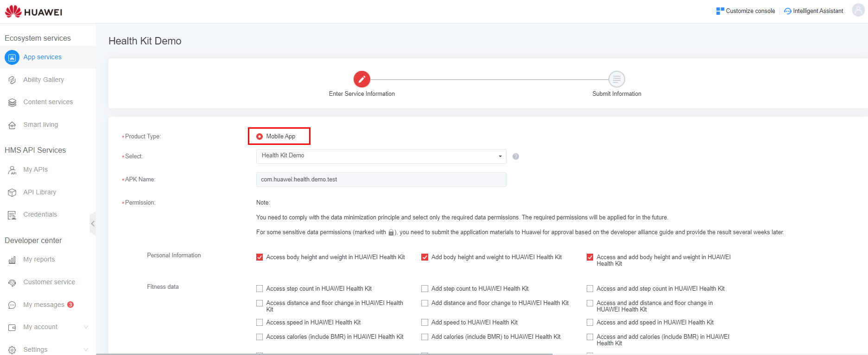Click the APK Name input field
Image resolution: width=868 pixels, height=355 pixels.
coord(381,180)
